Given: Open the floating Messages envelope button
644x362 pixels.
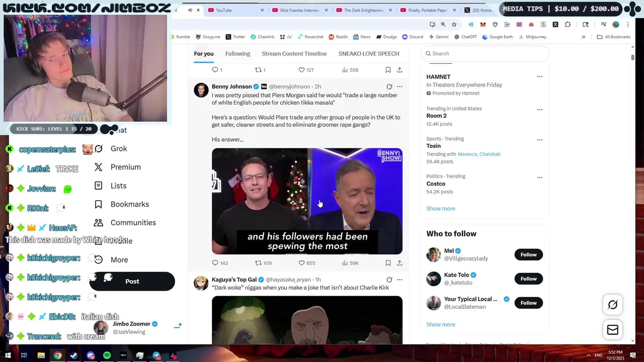Looking at the screenshot, I should (612, 330).
